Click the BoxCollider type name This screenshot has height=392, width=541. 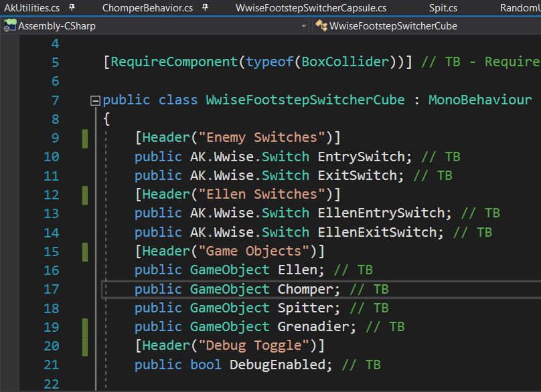click(x=345, y=62)
